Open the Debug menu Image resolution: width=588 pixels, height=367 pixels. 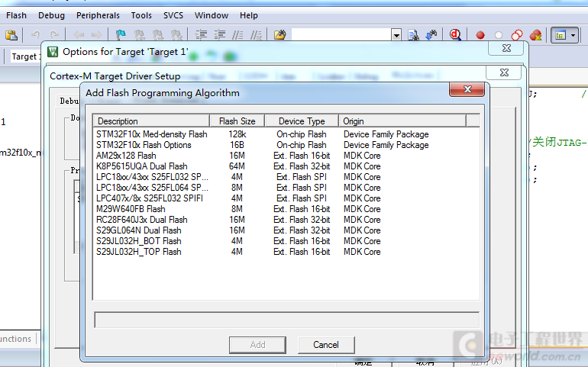tap(51, 15)
